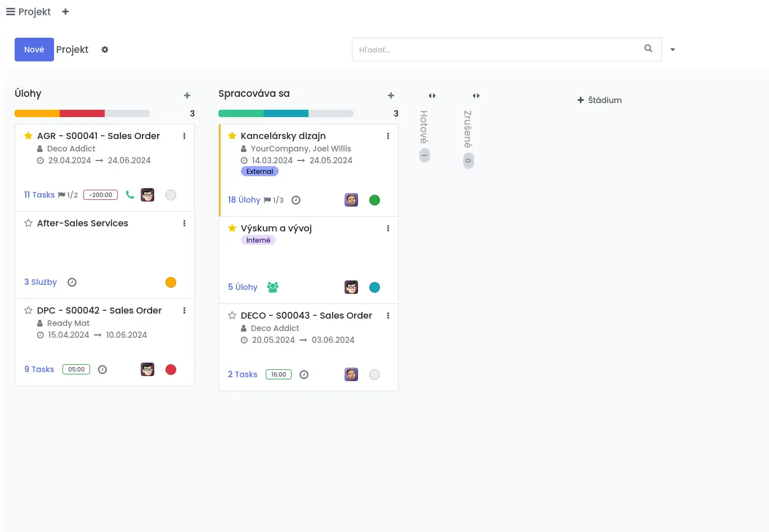Click the Nové button

(34, 50)
